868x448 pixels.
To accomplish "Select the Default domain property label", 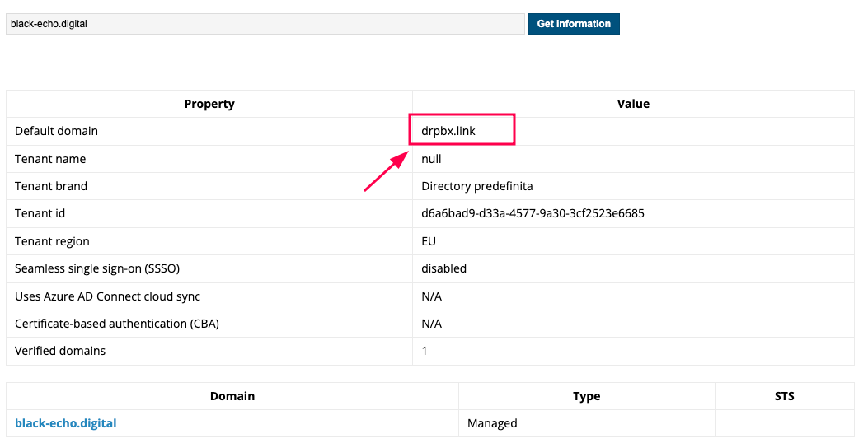I will (56, 131).
